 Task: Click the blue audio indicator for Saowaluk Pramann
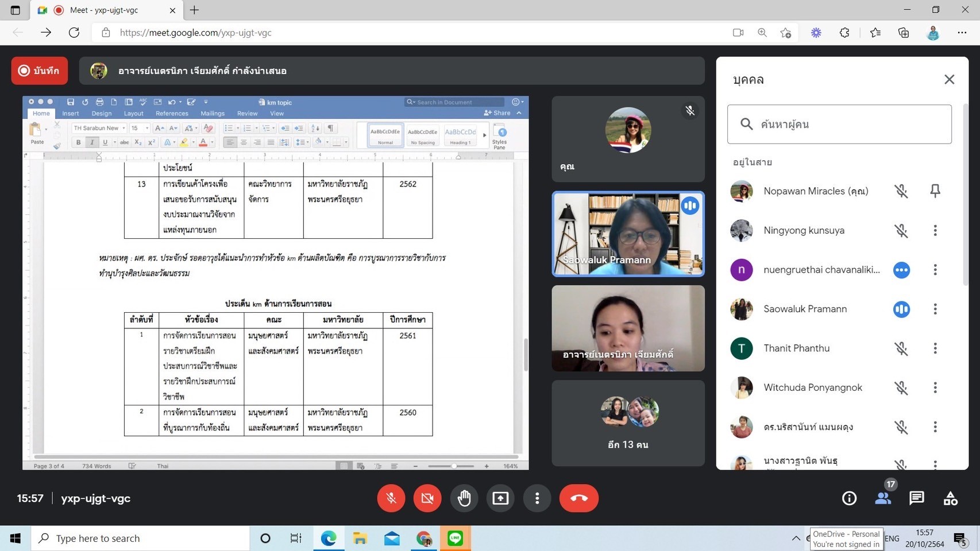(x=901, y=309)
